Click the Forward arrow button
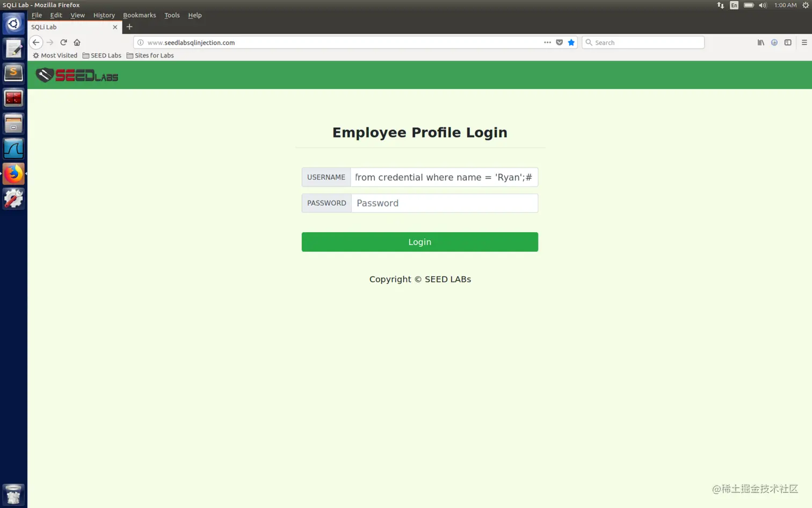This screenshot has height=508, width=812. (x=50, y=42)
